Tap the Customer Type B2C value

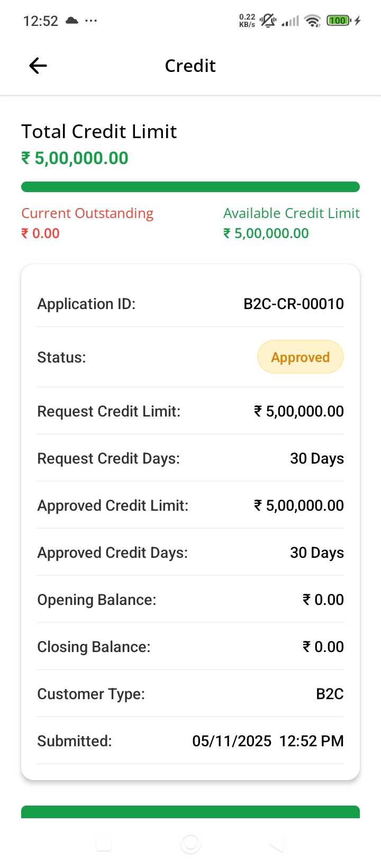coord(330,694)
